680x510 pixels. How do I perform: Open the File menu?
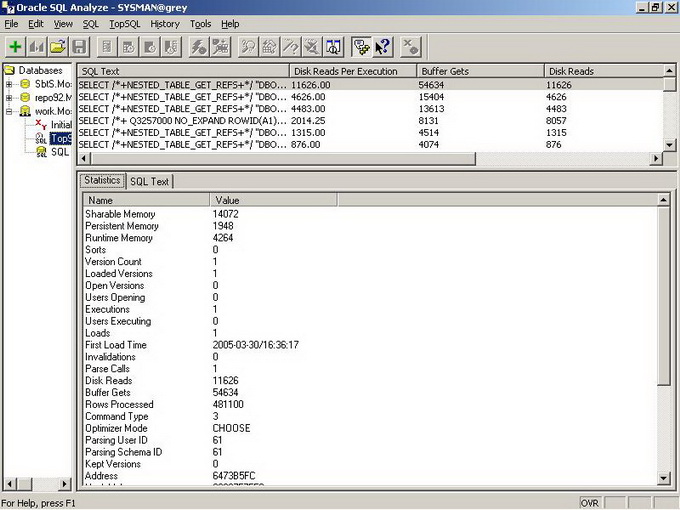click(11, 24)
